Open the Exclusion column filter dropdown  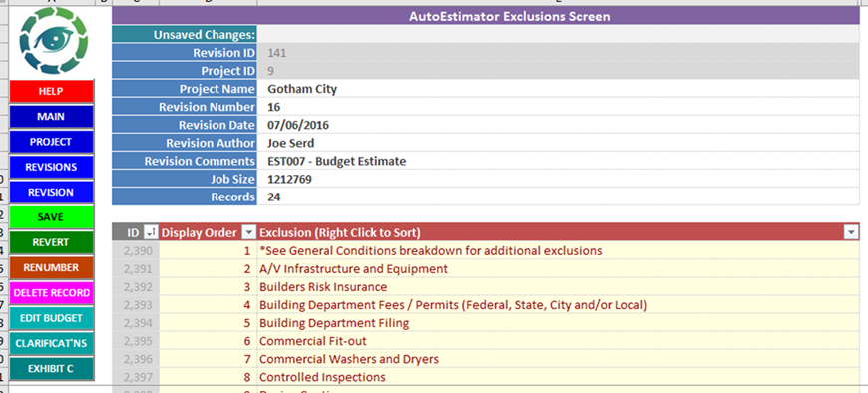[x=851, y=233]
